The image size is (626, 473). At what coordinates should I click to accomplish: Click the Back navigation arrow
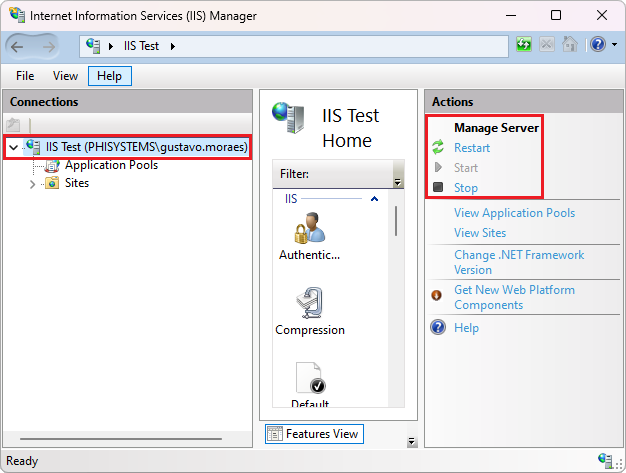coord(17,47)
